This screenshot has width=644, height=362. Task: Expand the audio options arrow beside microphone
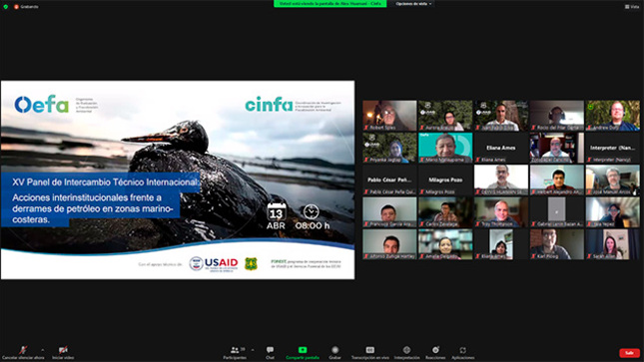[42, 350]
